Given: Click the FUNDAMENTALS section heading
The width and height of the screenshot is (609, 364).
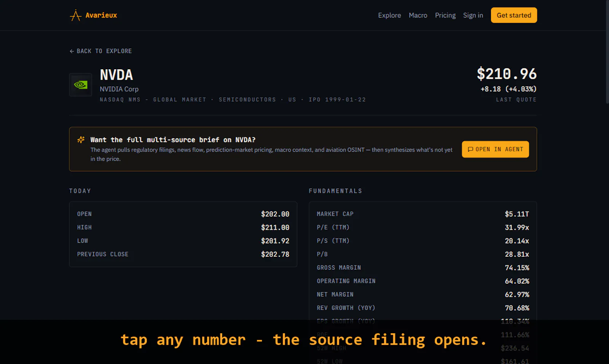Looking at the screenshot, I should [335, 191].
